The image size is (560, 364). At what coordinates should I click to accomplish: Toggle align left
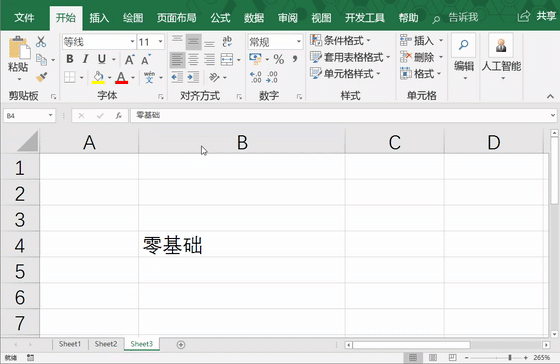(177, 59)
